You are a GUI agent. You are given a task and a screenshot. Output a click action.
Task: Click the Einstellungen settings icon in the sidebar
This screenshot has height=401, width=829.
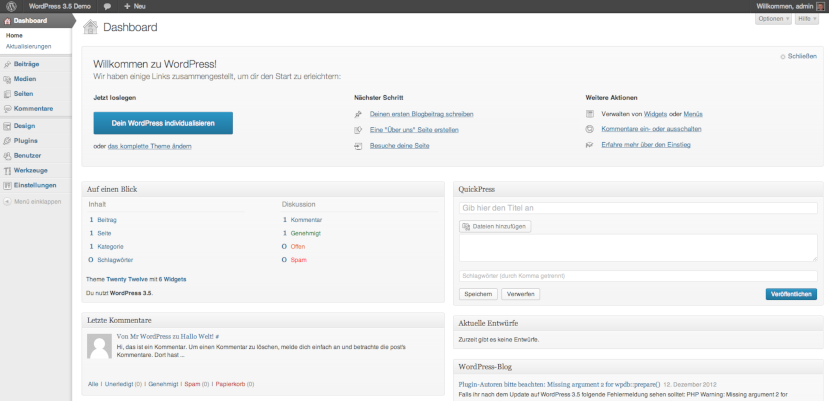(7, 185)
